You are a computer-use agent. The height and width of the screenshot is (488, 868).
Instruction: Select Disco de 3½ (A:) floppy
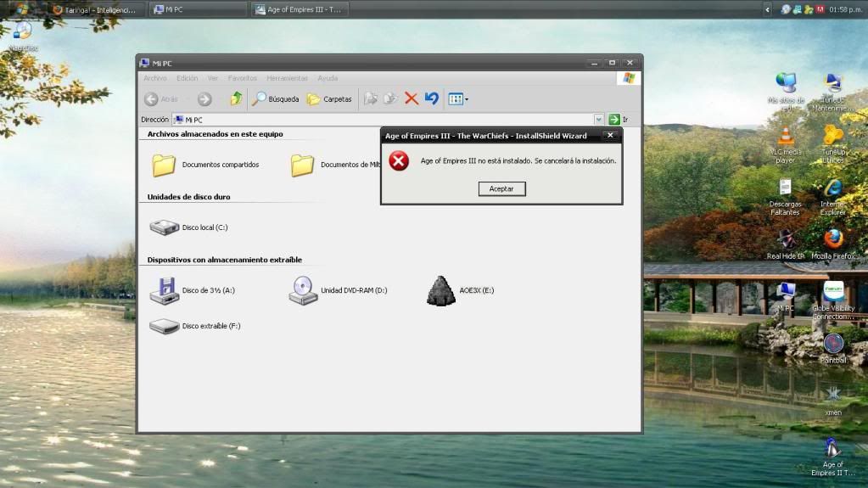[192, 290]
